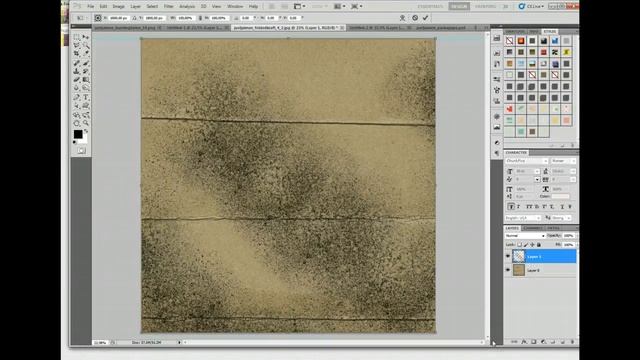The height and width of the screenshot is (360, 640).
Task: Toggle lock position
Action: tap(532, 244)
